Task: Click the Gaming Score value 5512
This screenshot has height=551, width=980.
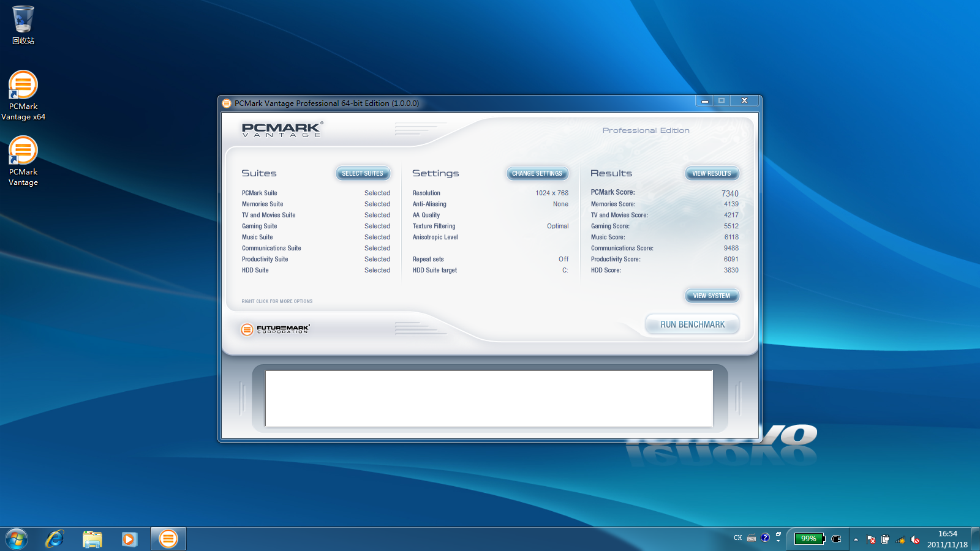Action: pos(731,226)
